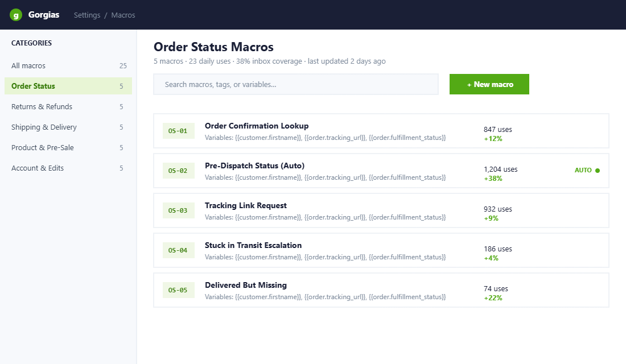The width and height of the screenshot is (626, 364).
Task: Open the Order Confirmation Lookup macro
Action: (x=381, y=131)
